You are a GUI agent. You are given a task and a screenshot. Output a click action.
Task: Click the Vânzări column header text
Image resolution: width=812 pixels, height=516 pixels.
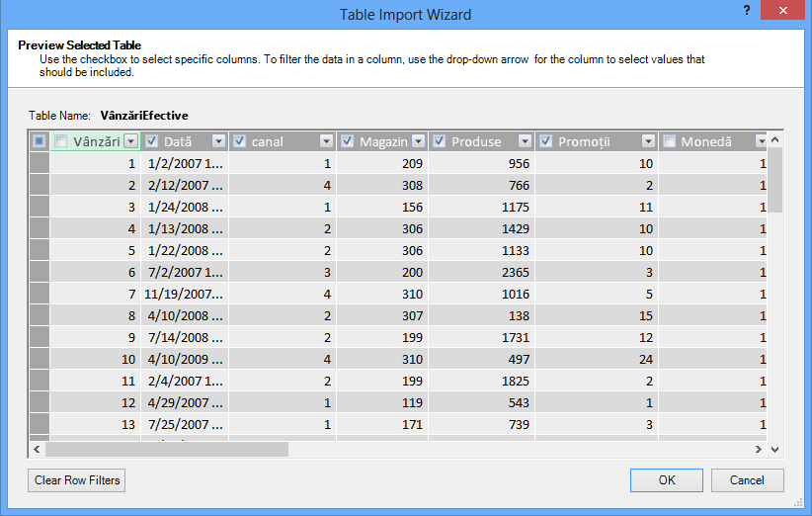tap(97, 141)
